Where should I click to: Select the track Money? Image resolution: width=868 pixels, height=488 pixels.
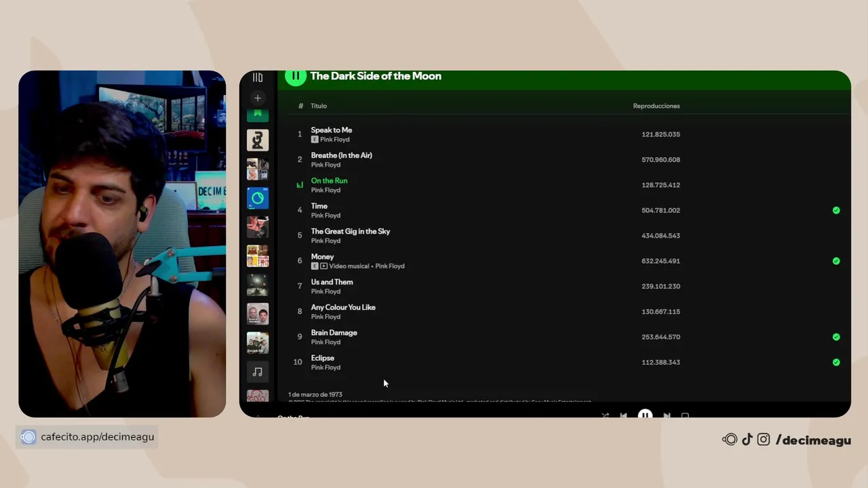(322, 257)
